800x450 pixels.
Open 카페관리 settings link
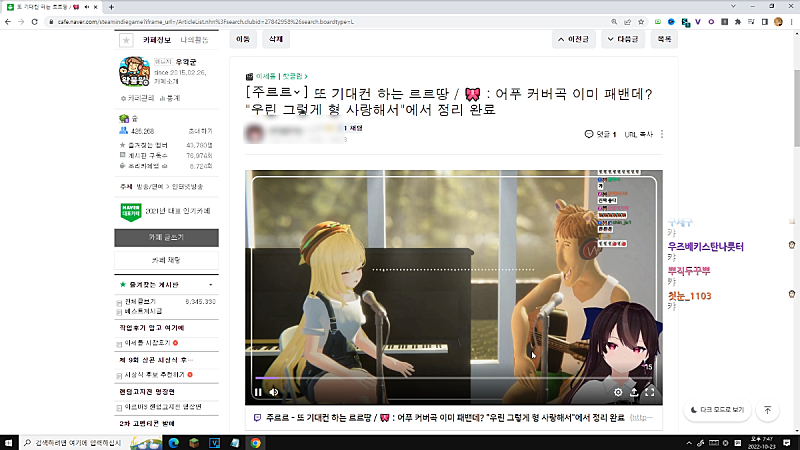point(137,98)
